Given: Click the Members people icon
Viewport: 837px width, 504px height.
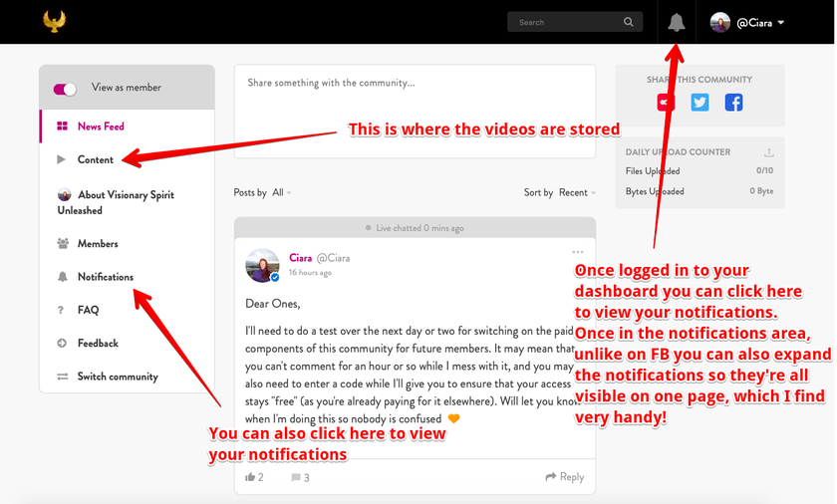Looking at the screenshot, I should [x=63, y=243].
